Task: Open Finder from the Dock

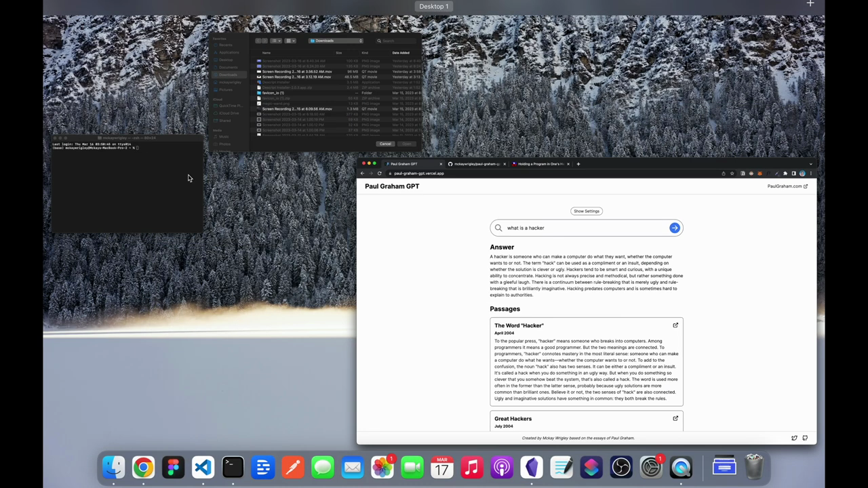Action: point(113,467)
